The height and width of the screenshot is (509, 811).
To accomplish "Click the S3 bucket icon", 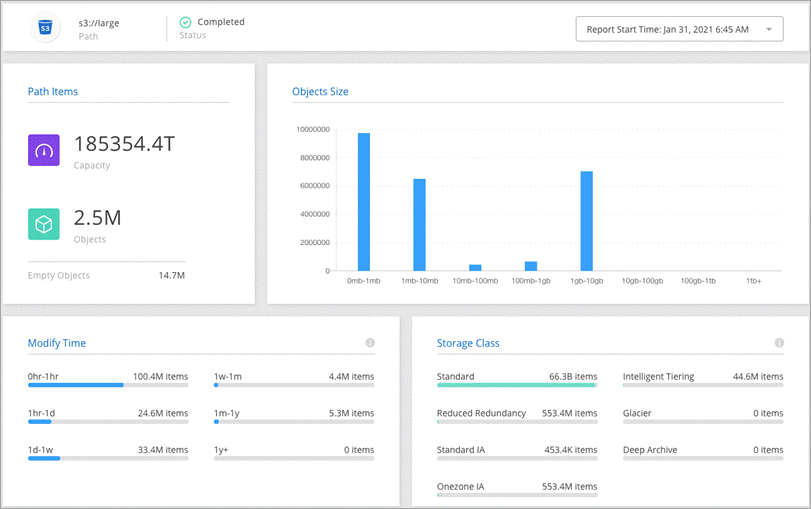I will click(45, 28).
